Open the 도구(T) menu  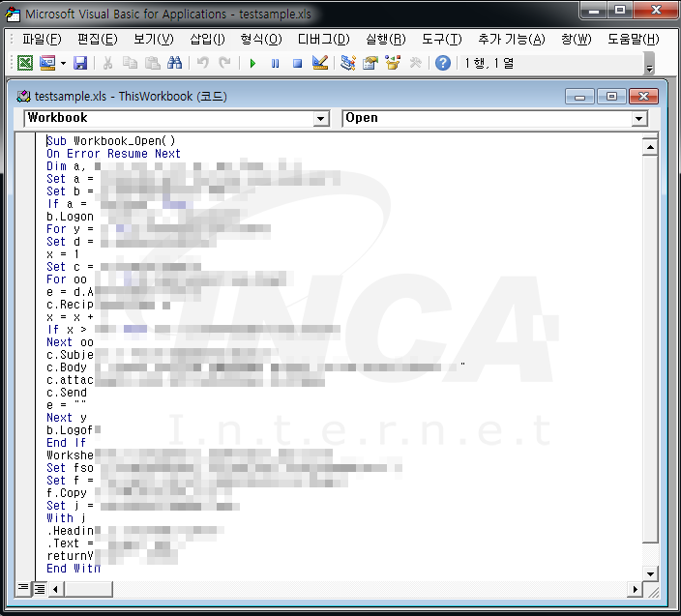coord(442,40)
